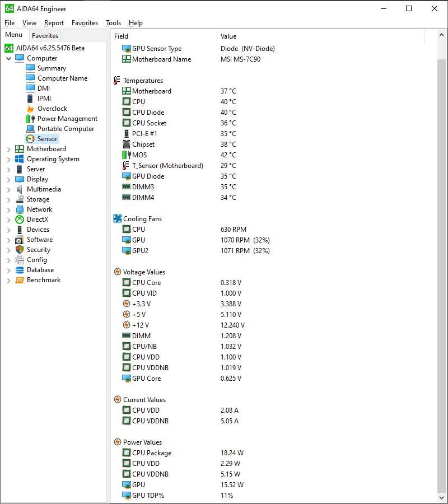Click the IPMI server icon
Image resolution: width=448 pixels, height=504 pixels.
30,99
